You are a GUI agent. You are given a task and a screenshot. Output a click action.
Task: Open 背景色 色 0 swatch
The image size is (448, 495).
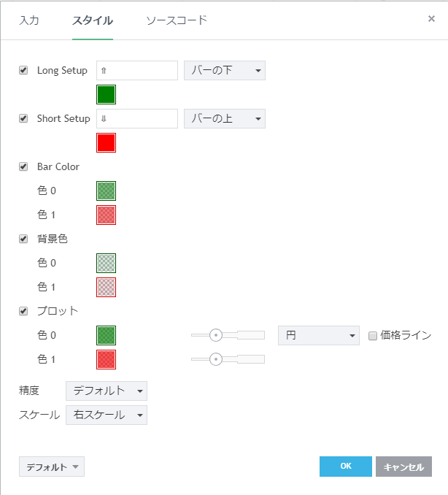point(106,263)
